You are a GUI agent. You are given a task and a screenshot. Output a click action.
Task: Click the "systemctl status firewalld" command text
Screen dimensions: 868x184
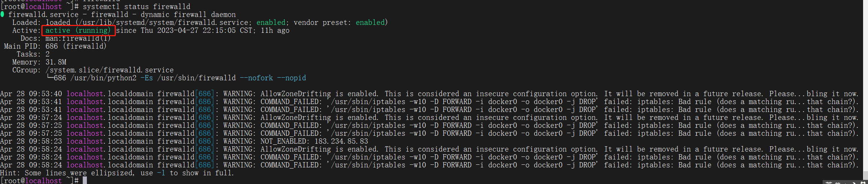[x=137, y=7]
